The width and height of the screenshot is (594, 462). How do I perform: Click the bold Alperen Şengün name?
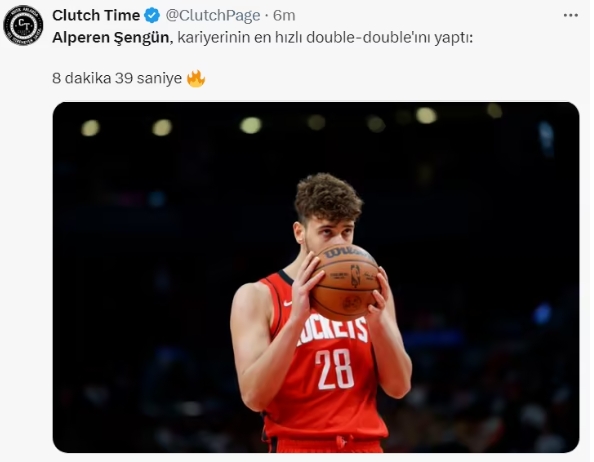click(x=111, y=37)
